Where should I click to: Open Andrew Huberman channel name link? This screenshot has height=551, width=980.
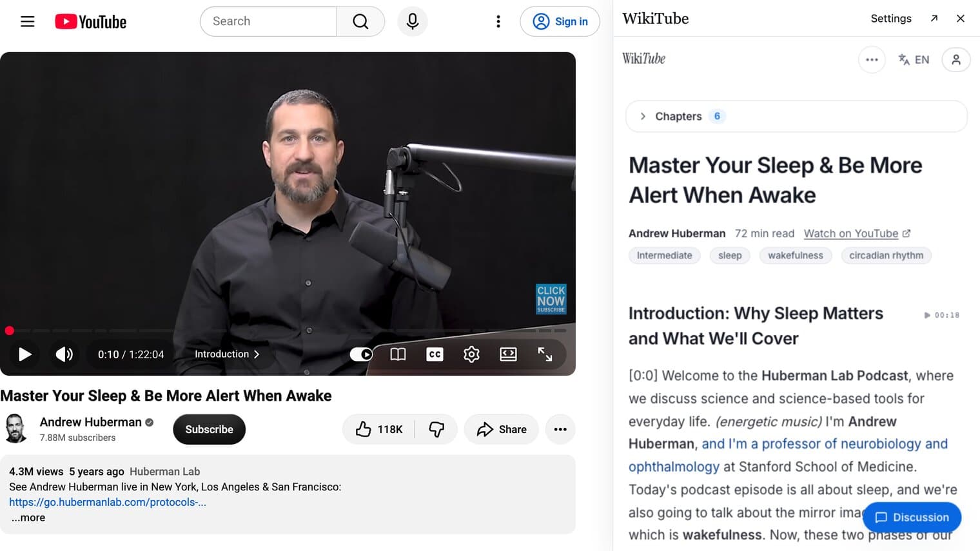point(90,422)
